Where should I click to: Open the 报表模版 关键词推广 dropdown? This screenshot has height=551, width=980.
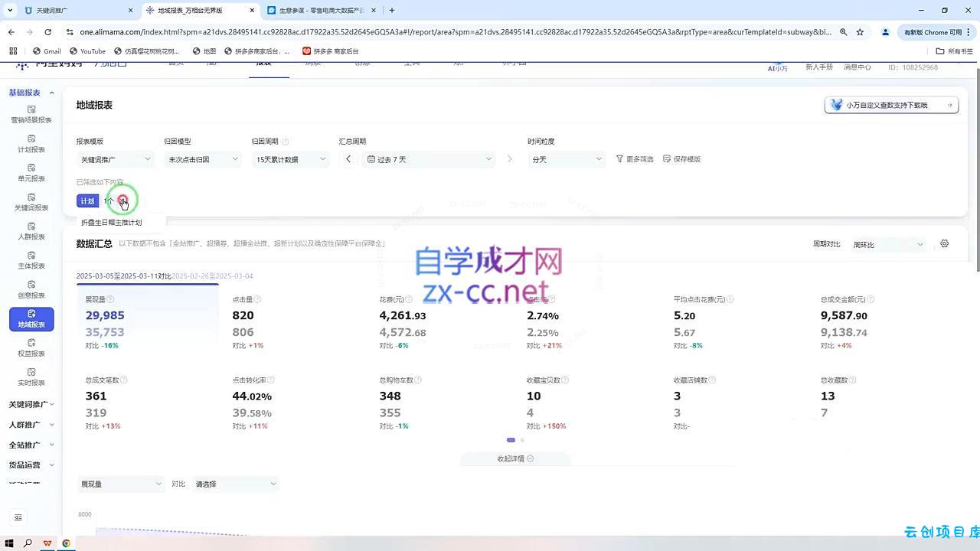116,159
